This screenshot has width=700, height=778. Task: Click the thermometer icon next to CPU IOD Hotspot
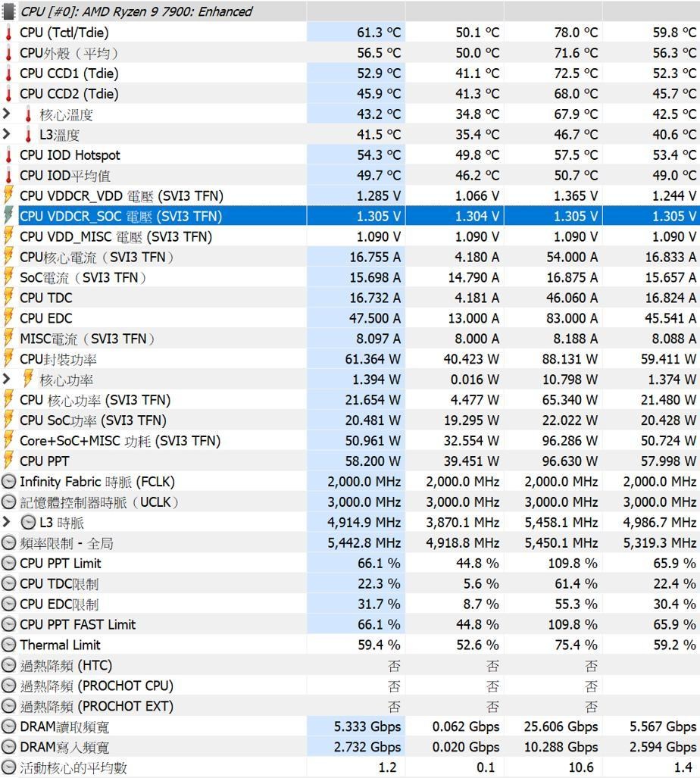click(9, 155)
